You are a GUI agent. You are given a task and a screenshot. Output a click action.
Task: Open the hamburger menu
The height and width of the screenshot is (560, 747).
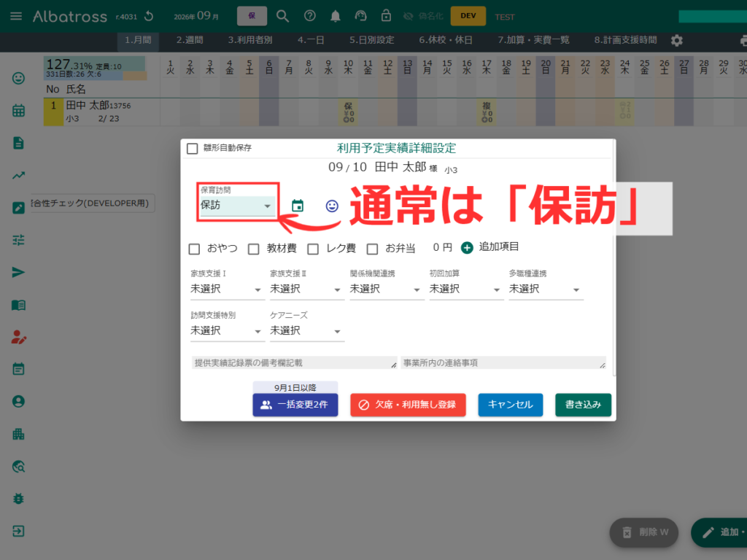16,16
